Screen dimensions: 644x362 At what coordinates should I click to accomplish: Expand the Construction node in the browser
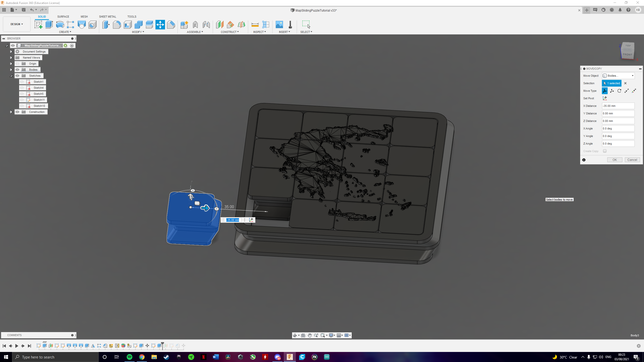coord(11,112)
